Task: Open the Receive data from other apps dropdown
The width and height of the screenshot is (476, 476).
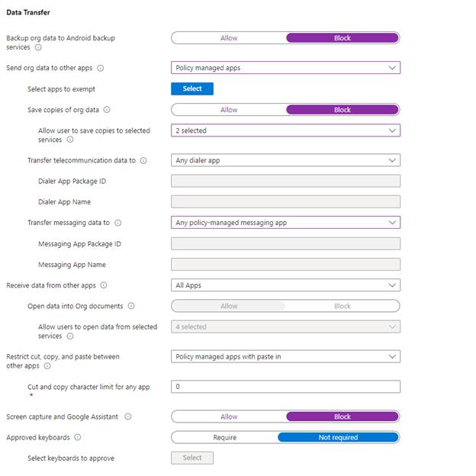Action: [285, 285]
